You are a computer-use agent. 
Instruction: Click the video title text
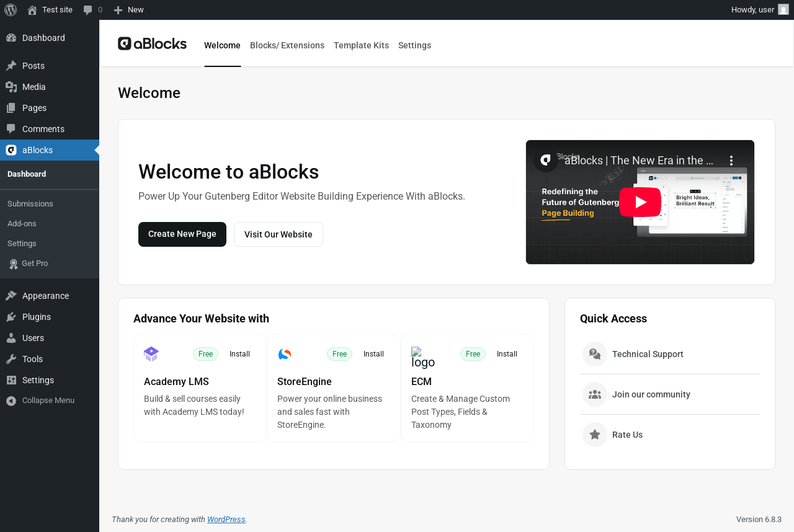[639, 161]
